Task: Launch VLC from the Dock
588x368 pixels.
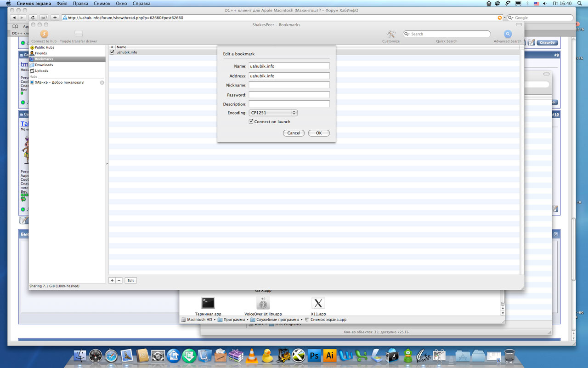Action: 251,355
